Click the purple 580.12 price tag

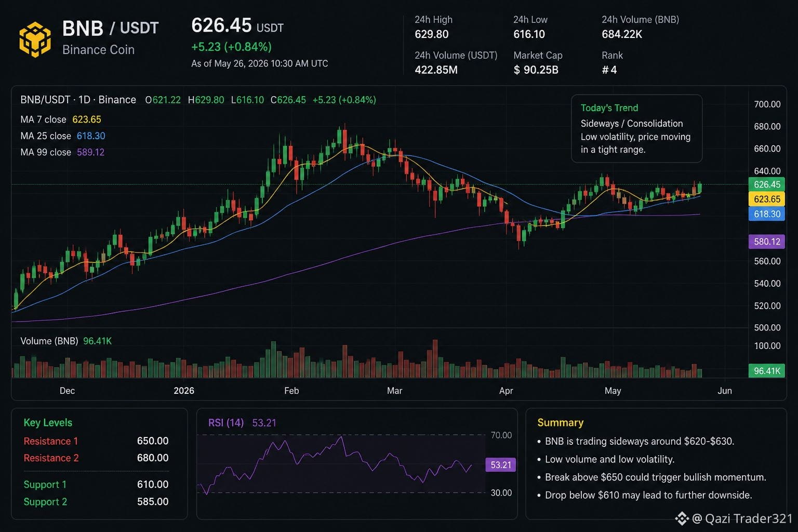(x=767, y=242)
